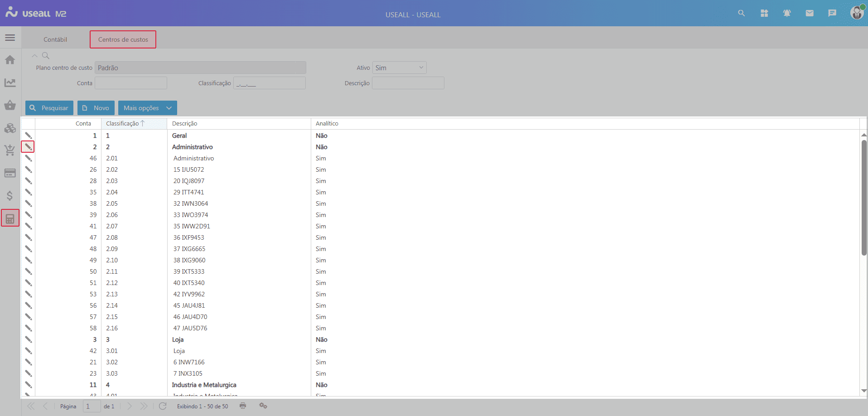This screenshot has width=868, height=416.
Task: Open the mail envelope icon in the header
Action: pos(810,13)
